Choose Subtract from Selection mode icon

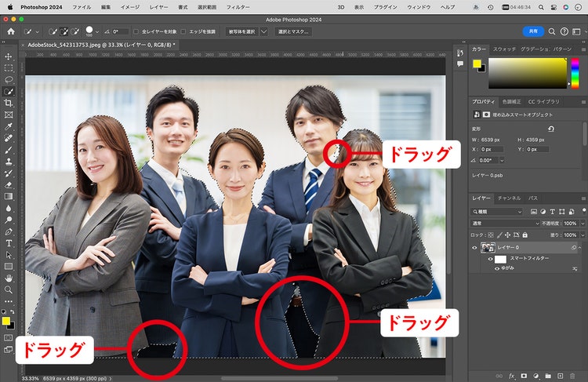click(75, 31)
